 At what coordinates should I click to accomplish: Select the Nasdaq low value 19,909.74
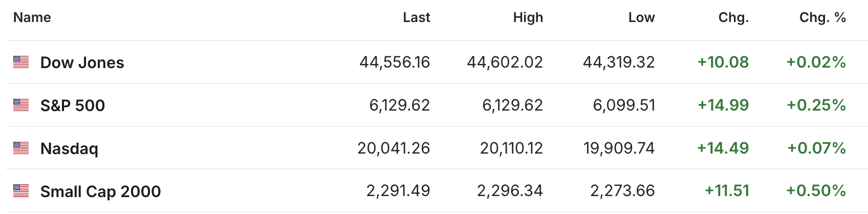click(x=619, y=148)
